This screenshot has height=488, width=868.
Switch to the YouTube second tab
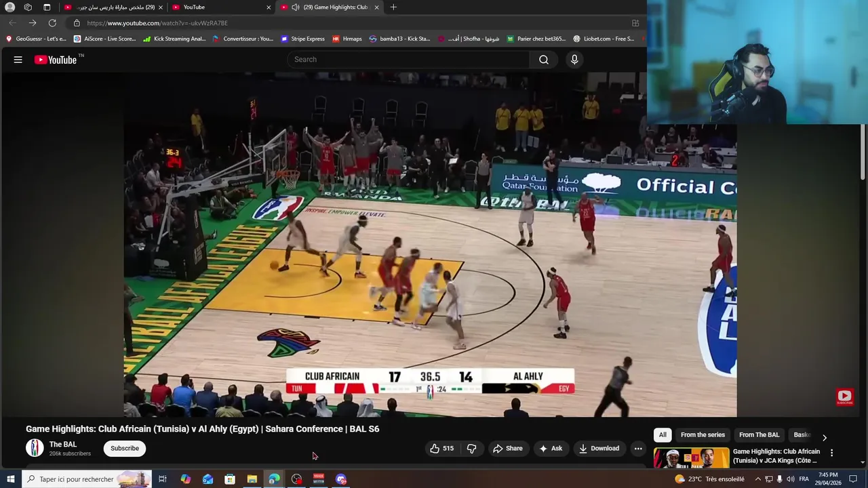click(219, 7)
